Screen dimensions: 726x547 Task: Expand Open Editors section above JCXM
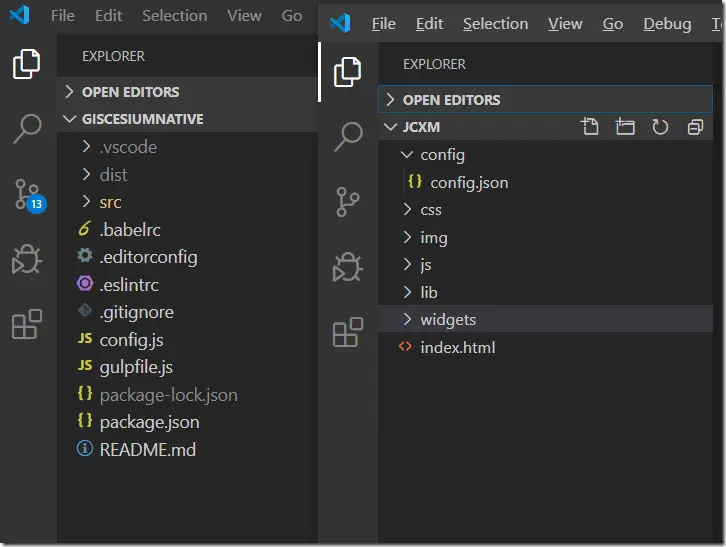(451, 100)
